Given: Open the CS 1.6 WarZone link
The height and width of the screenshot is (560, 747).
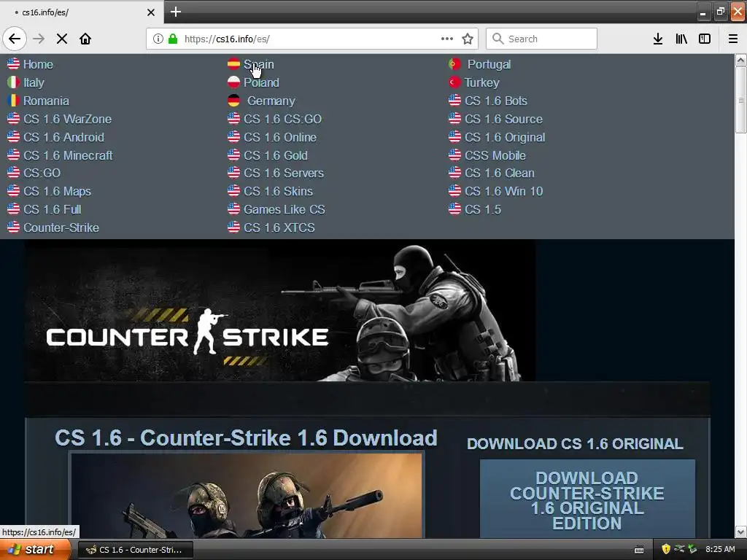Looking at the screenshot, I should 67,119.
